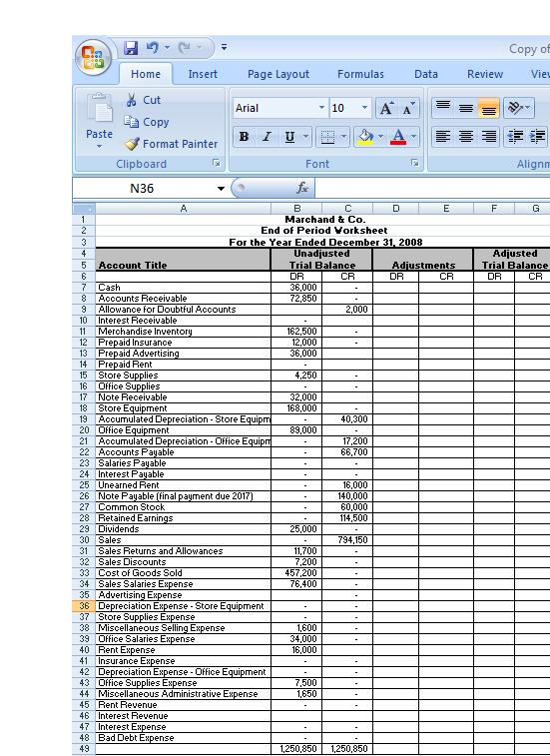
Task: Increase the font size
Action: [x=385, y=108]
